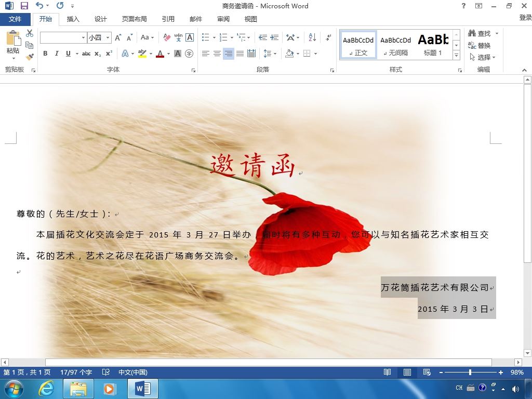
Task: Collapse the ribbon with the arrow
Action: tap(525, 70)
